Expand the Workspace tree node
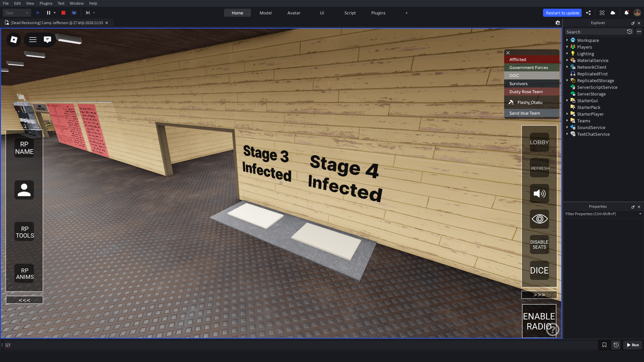644x362 pixels. click(x=567, y=40)
